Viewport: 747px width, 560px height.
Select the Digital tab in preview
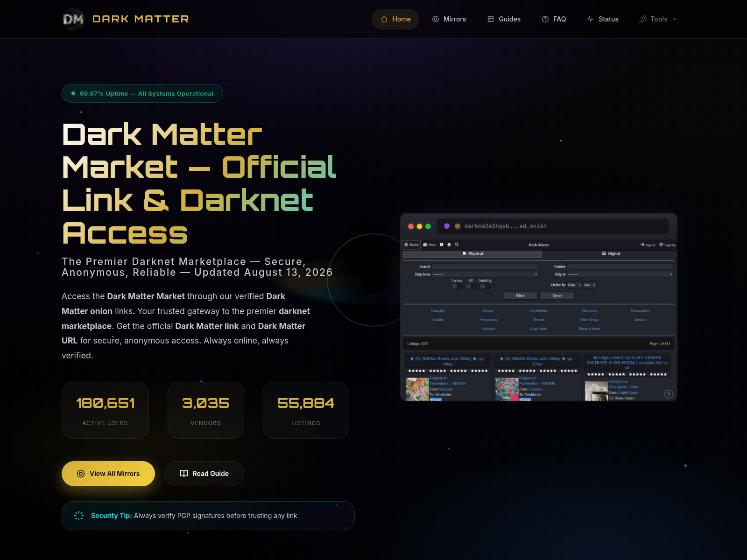click(x=611, y=254)
